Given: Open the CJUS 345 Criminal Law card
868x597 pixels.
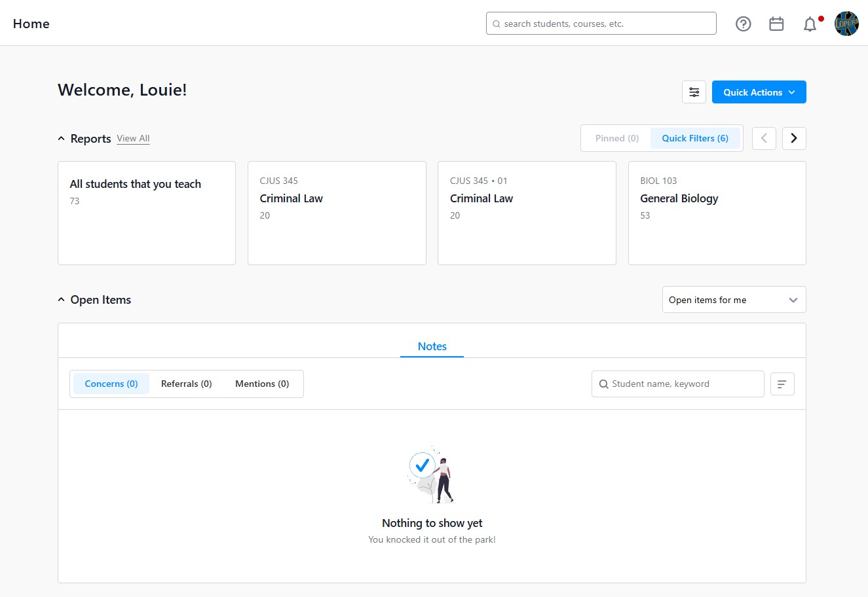Looking at the screenshot, I should (x=337, y=213).
